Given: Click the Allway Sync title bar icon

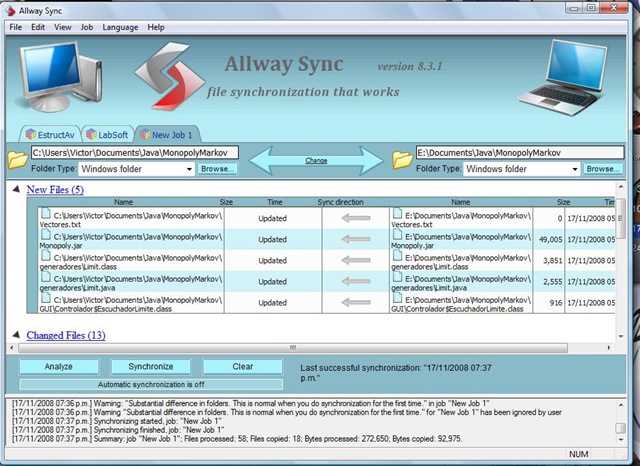Looking at the screenshot, I should 9,11.
